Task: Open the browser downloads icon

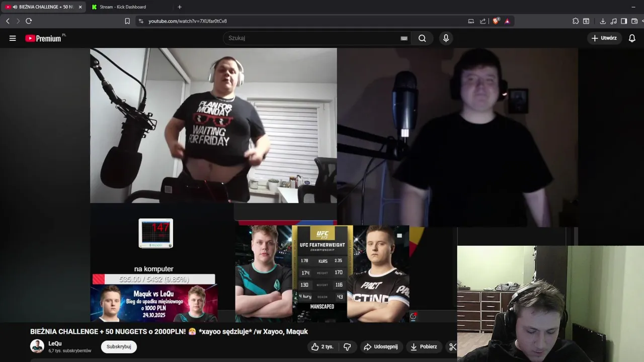Action: (603, 21)
